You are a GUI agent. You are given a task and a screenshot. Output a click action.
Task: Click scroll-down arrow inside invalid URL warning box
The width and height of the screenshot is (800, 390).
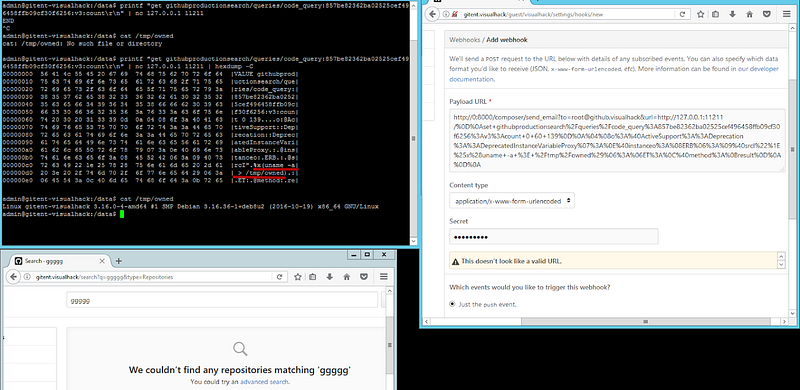[x=781, y=264]
